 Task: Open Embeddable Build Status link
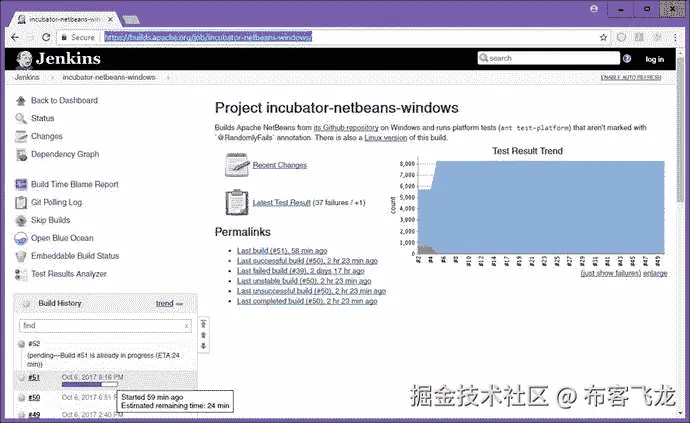75,256
